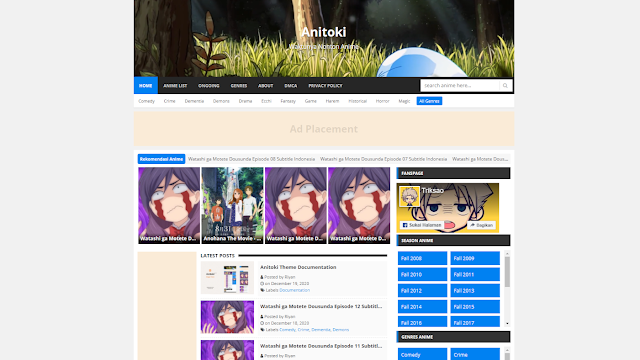The image size is (640, 360).
Task: Open the first Watashi ga Motete recommended thumbnail
Action: click(x=169, y=205)
